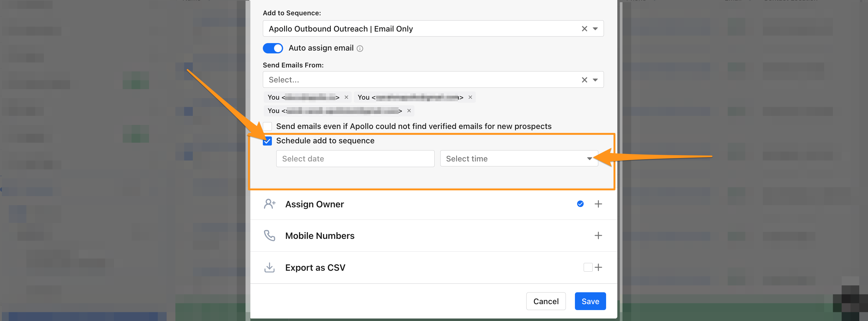Viewport: 868px width, 321px height.
Task: Remove the first sender email chip
Action: 346,97
